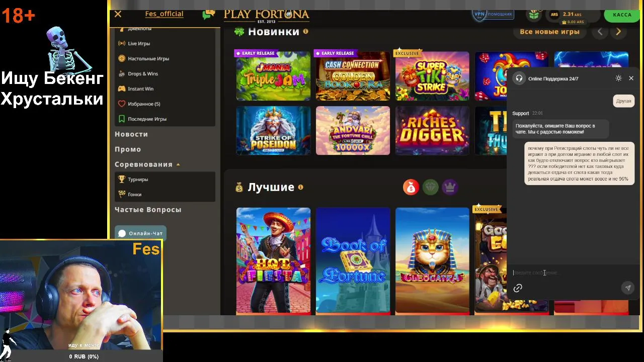Open Избранное (5) favorites
Image resolution: width=644 pixels, height=362 pixels.
pos(144,104)
